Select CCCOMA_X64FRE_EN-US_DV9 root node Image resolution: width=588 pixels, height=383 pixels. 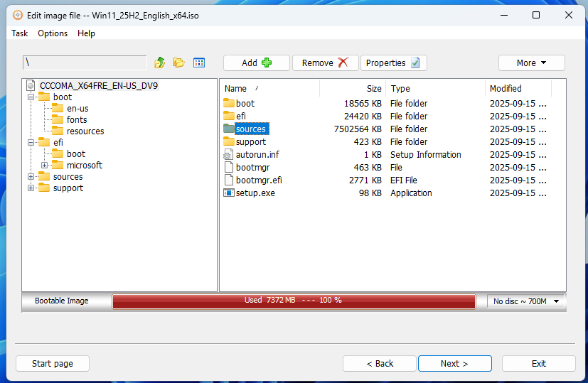pos(99,86)
